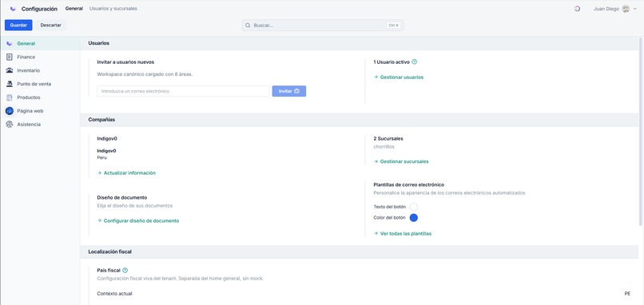Click the Diseño de documento heading
Viewport: 644px width, 305px height.
coord(122,197)
